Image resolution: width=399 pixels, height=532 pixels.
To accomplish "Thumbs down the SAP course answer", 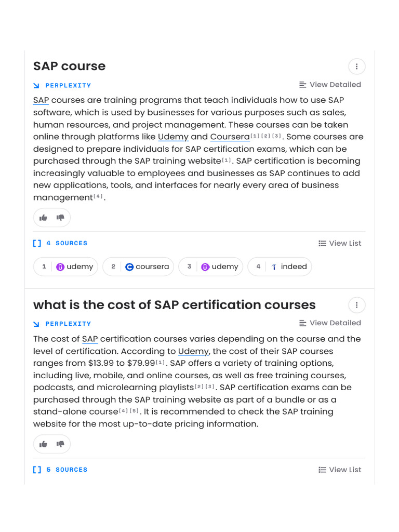I will [x=60, y=218].
